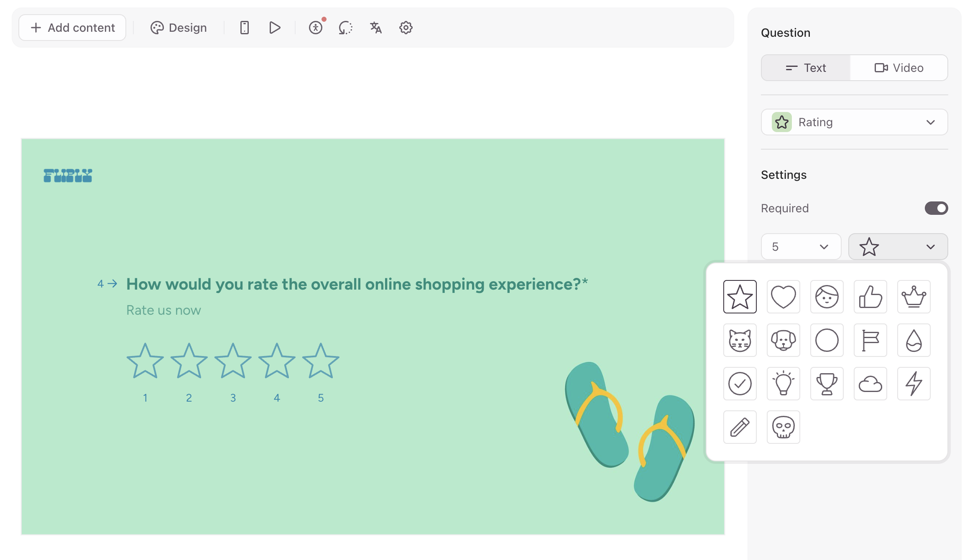
Task: Edit the 'Rate us now' description
Action: (163, 310)
